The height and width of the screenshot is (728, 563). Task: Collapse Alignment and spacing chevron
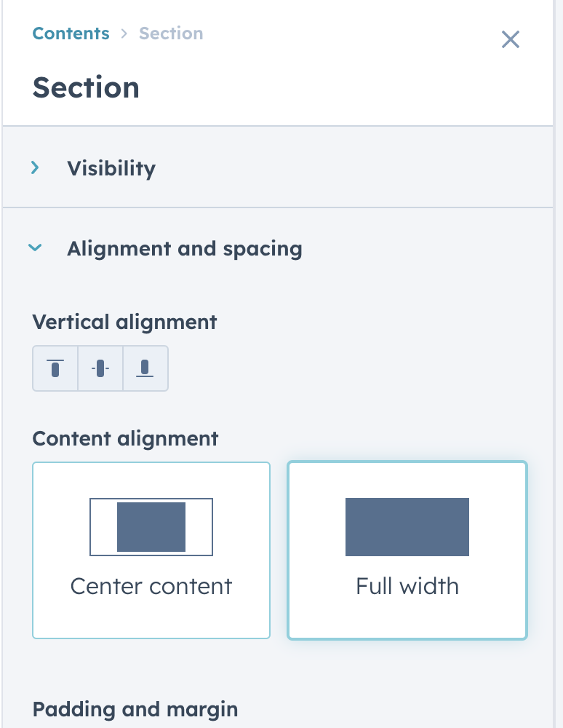[x=35, y=248]
